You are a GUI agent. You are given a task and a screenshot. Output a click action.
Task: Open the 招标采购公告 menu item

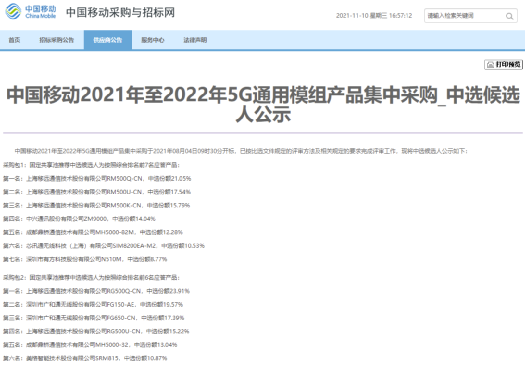click(x=57, y=40)
